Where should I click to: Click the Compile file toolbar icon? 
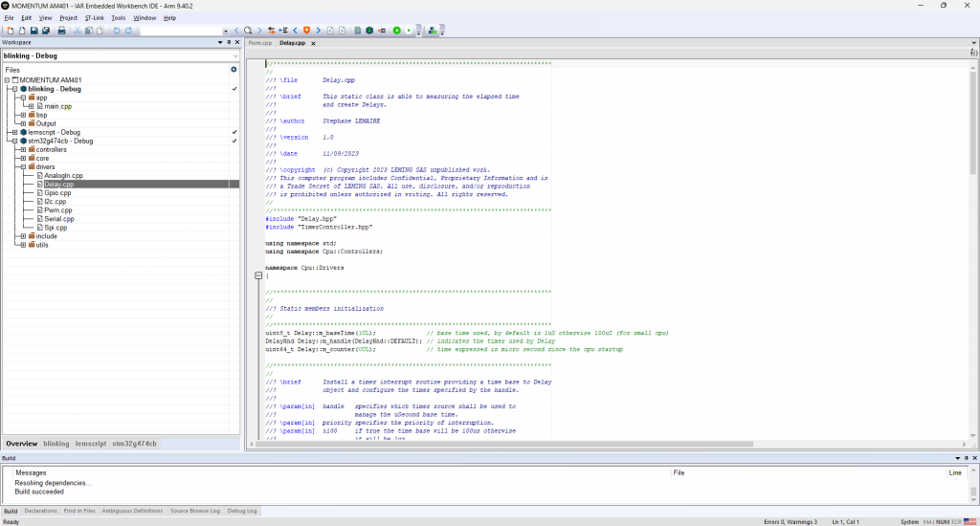(357, 31)
